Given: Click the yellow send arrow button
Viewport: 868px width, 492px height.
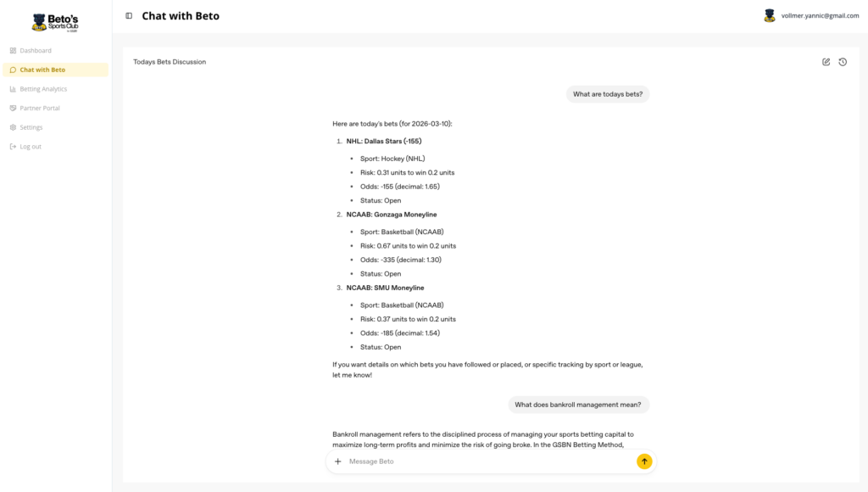Looking at the screenshot, I should 644,461.
